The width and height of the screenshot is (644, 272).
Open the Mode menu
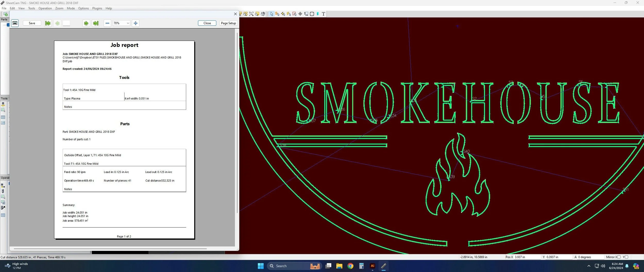[71, 8]
